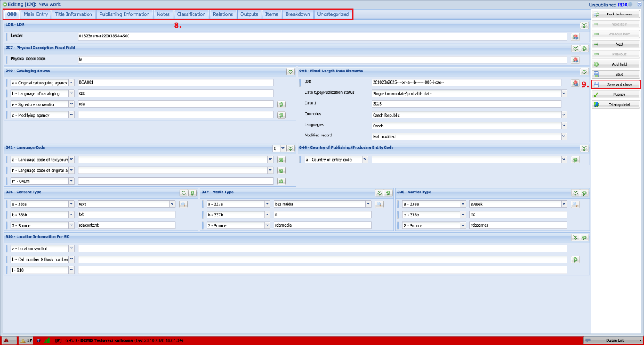Collapse the 041 Language Code section
Viewport: 644px width, 345px height.
(x=290, y=148)
